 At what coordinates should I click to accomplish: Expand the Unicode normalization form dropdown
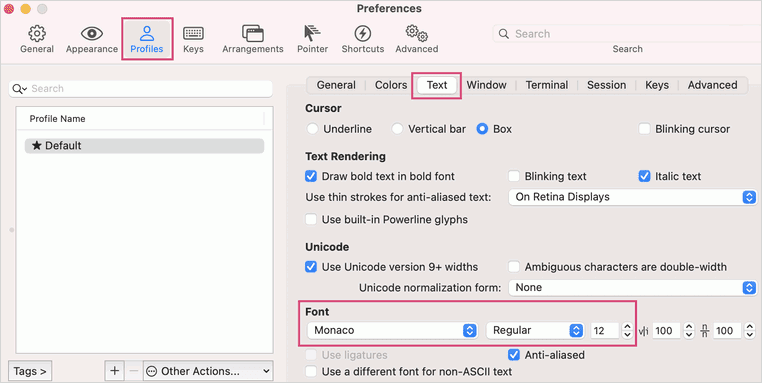633,287
